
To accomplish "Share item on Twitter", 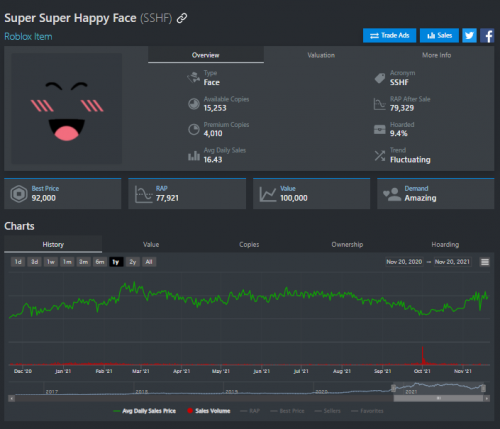I will point(469,35).
